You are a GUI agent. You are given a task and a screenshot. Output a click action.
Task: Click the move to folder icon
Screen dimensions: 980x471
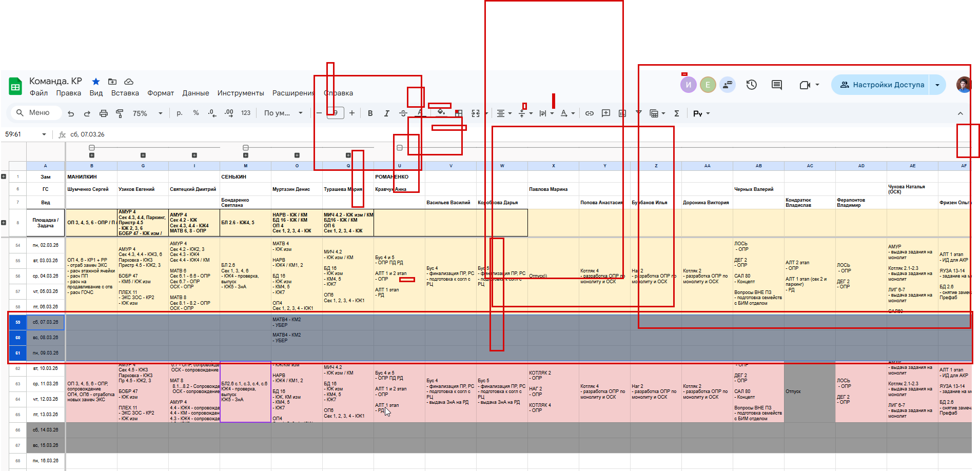click(x=112, y=82)
